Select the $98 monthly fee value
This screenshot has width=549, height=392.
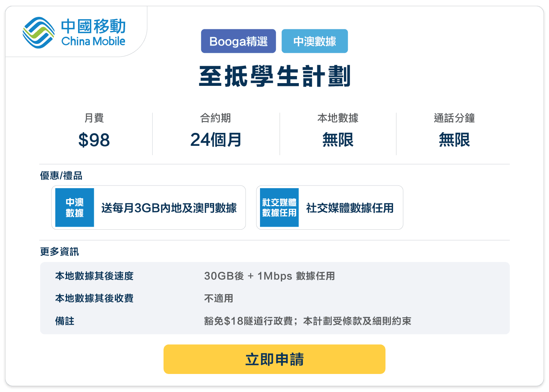[94, 140]
